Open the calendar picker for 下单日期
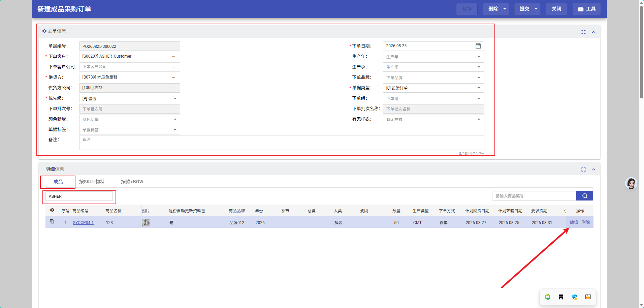Screen dimensions: 644x308 (478, 46)
